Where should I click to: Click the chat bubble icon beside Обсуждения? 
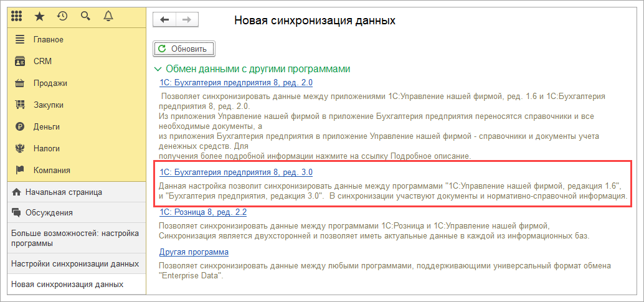coord(16,213)
